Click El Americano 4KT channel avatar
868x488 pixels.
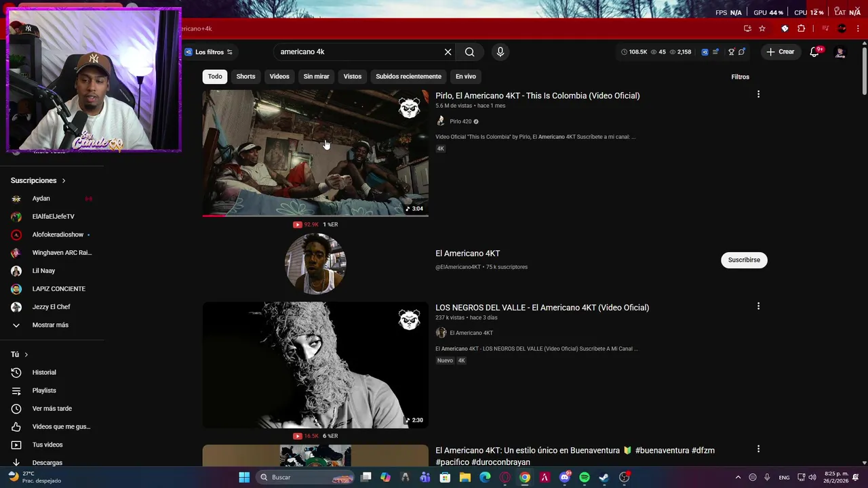click(315, 263)
